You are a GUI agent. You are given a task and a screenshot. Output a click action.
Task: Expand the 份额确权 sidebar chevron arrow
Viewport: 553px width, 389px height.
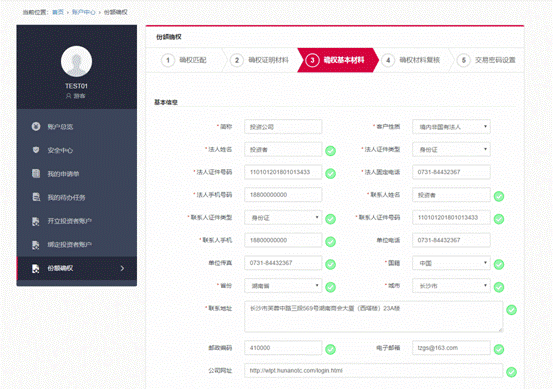[x=122, y=268]
